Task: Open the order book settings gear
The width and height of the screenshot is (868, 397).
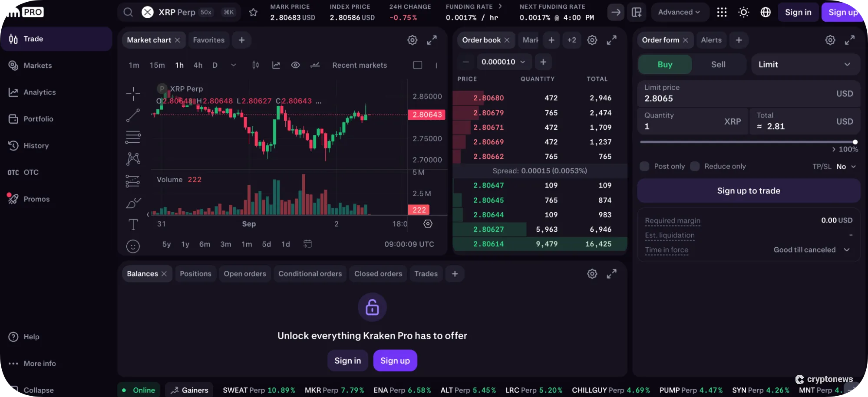Action: coord(592,40)
